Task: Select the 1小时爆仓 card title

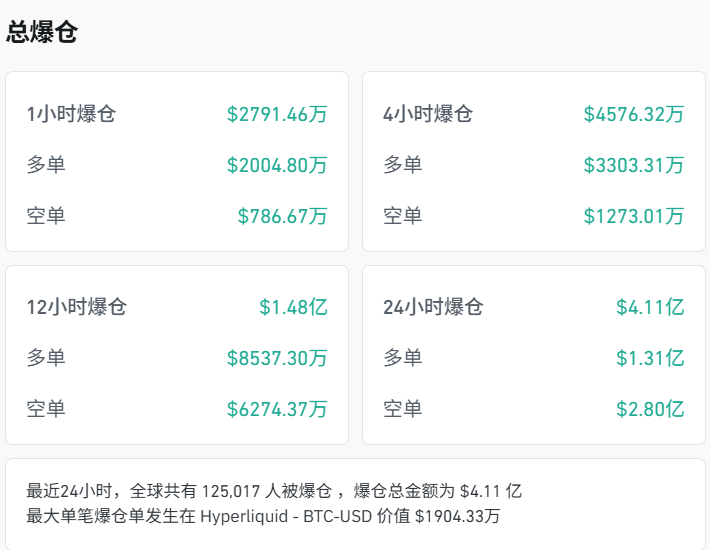Action: 71,114
